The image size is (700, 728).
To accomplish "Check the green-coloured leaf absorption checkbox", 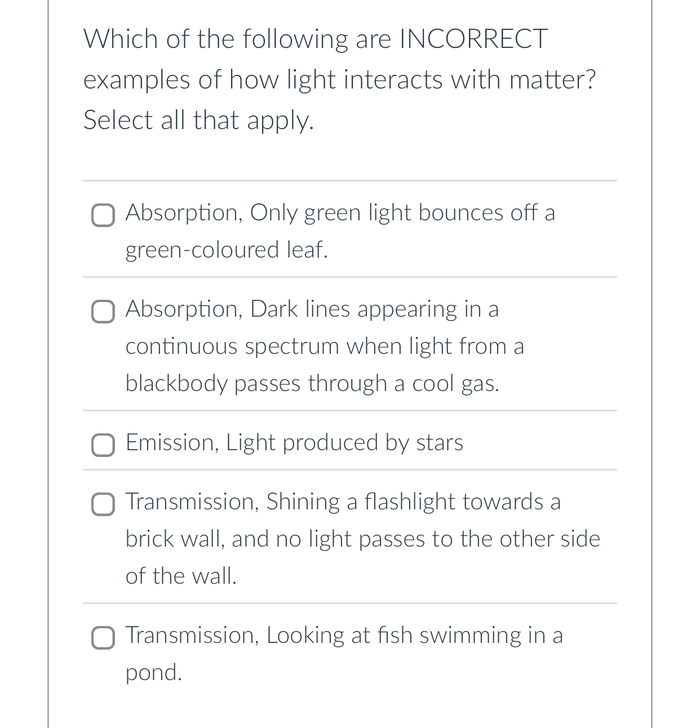I will tap(103, 215).
